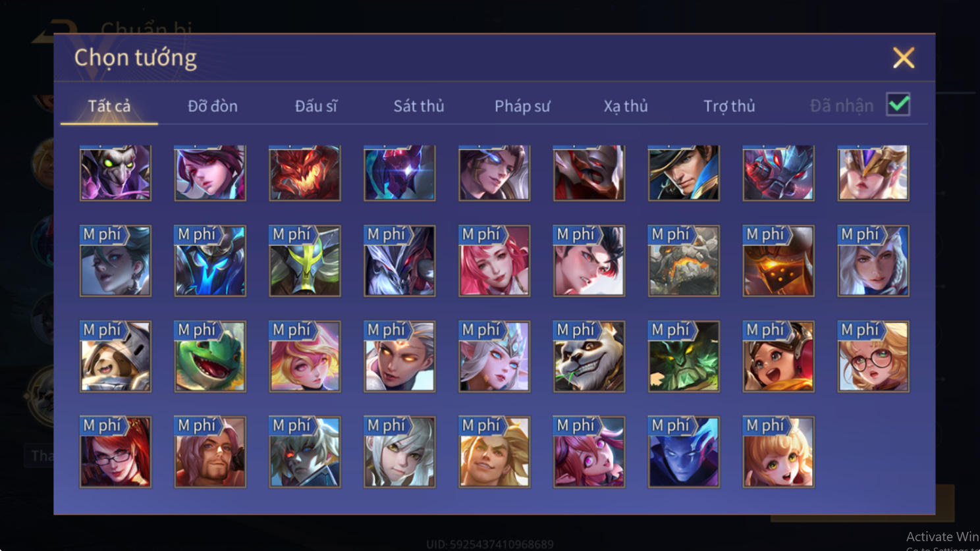
Task: Select the pink-haired girl hero portrait
Action: pyautogui.click(x=494, y=261)
